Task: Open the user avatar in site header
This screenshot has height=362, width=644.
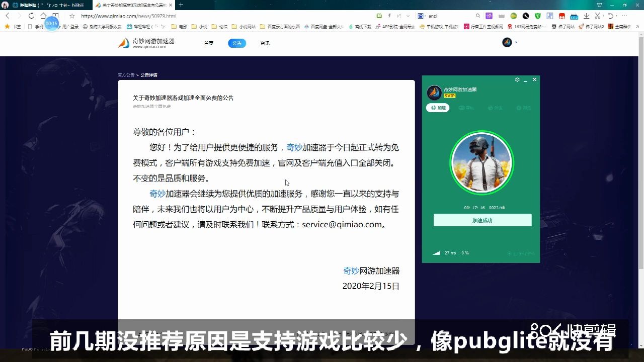Action: click(x=507, y=42)
